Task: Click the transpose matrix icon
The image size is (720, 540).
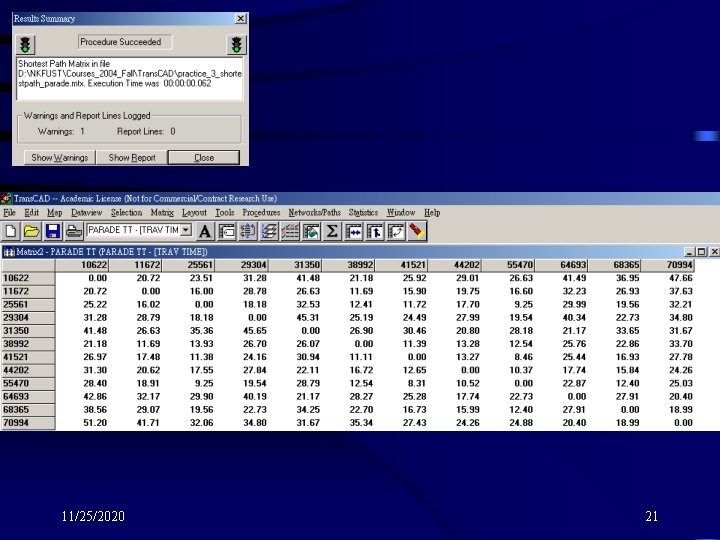Action: click(396, 231)
